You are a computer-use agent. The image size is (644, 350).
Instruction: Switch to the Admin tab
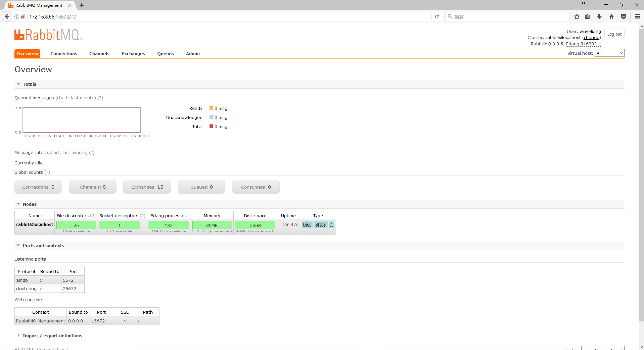coord(193,54)
